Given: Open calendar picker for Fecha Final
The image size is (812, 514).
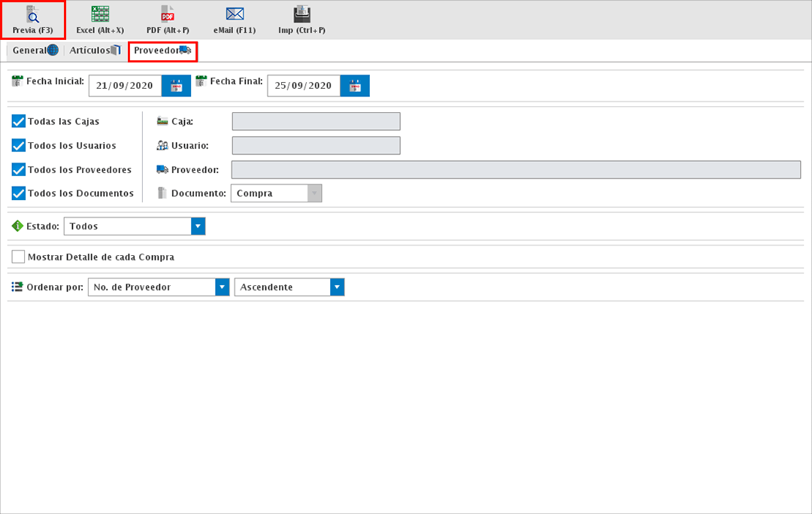Looking at the screenshot, I should (355, 86).
